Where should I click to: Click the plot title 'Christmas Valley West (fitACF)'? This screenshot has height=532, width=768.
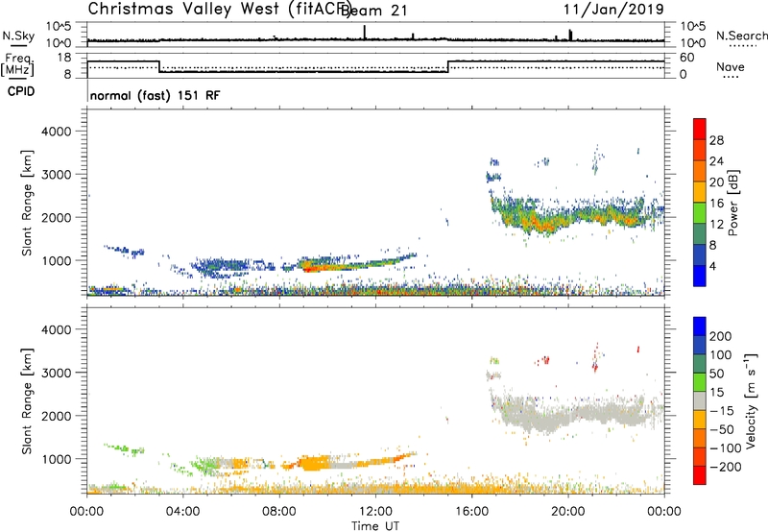click(x=220, y=9)
